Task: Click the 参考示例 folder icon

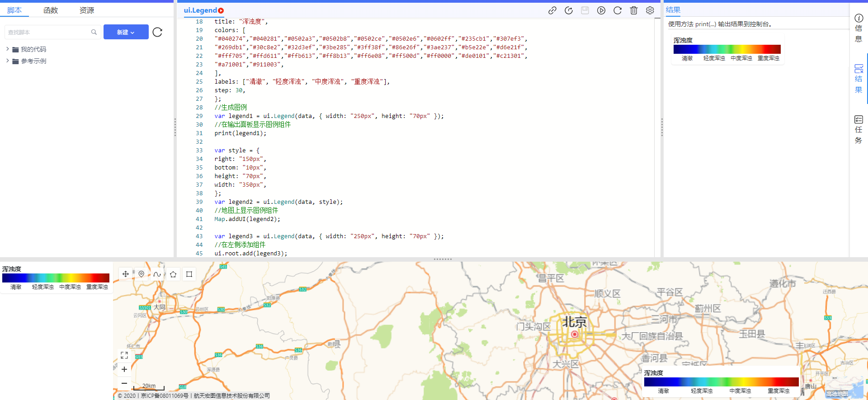Action: point(15,61)
